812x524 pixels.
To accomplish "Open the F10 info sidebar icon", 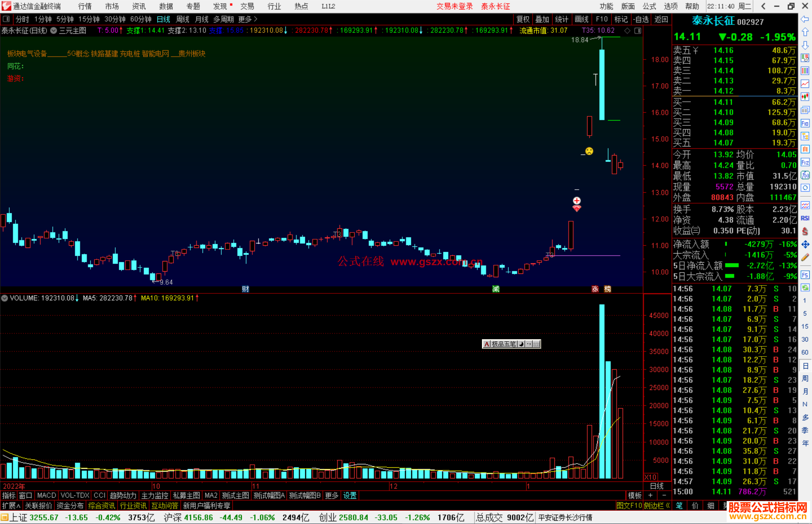I will coord(805,123).
